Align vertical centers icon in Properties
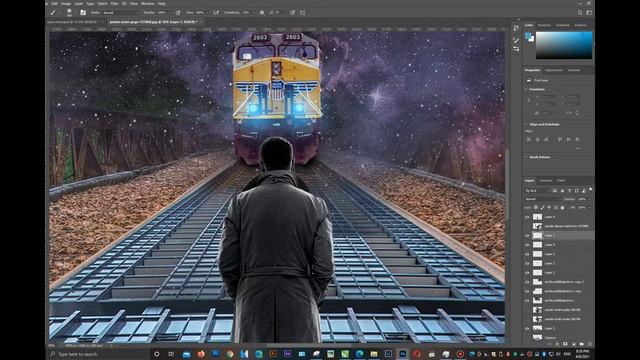Viewport: 640px width, 360px height. coord(569,139)
